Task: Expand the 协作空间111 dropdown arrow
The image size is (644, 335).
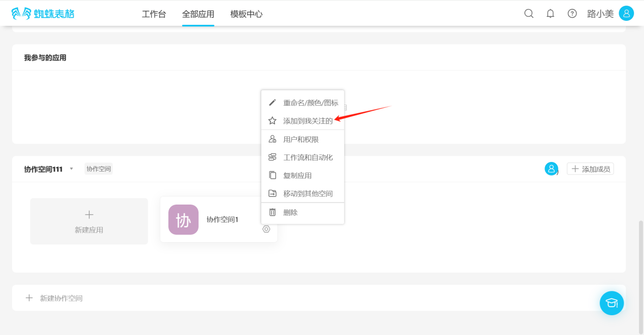Action: click(x=72, y=169)
